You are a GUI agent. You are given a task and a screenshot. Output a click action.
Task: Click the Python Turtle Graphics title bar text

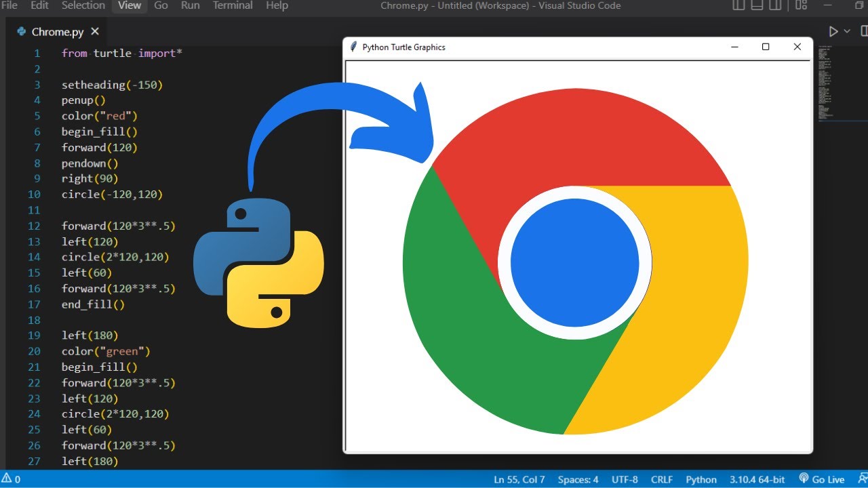coord(403,47)
